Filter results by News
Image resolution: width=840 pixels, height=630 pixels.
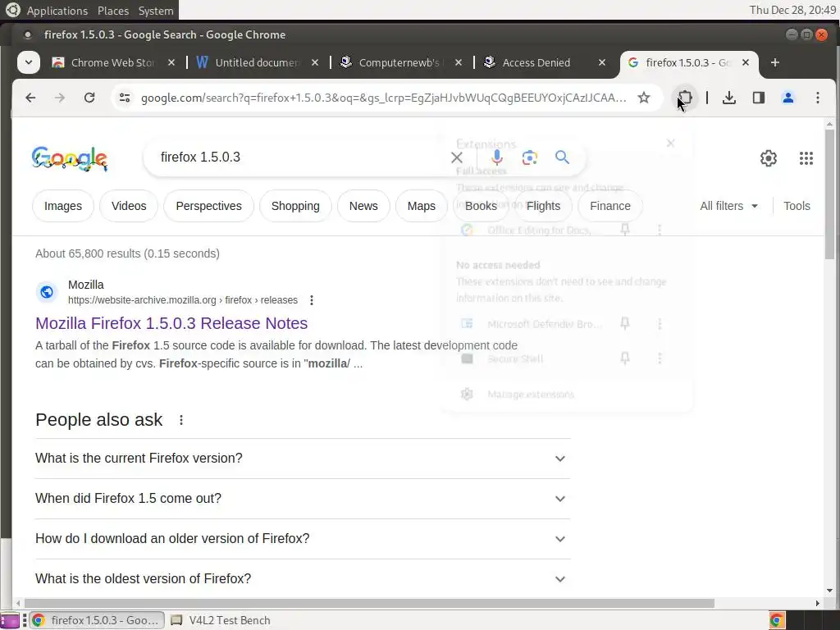363,206
